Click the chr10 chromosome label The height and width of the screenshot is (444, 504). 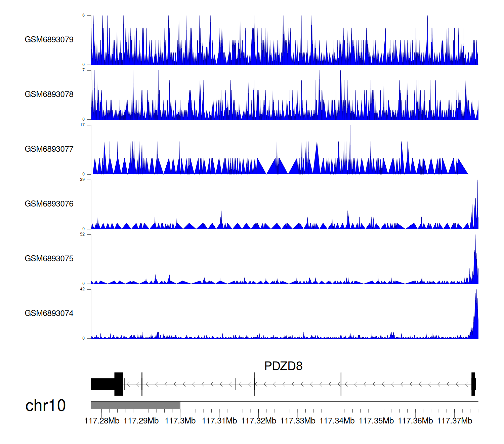tap(45, 406)
